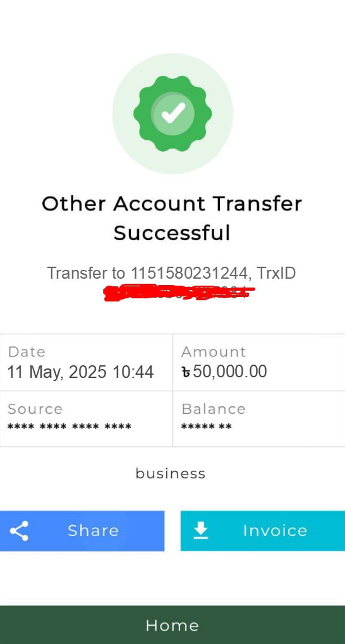Go to Home via bottom bar

tap(172, 625)
